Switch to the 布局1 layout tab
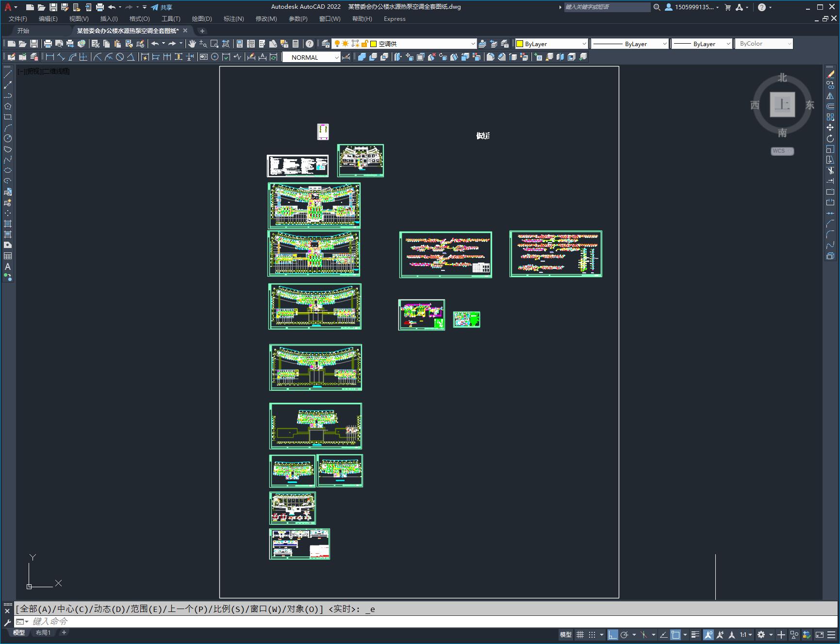Screen dimensions: 840x644 point(43,633)
